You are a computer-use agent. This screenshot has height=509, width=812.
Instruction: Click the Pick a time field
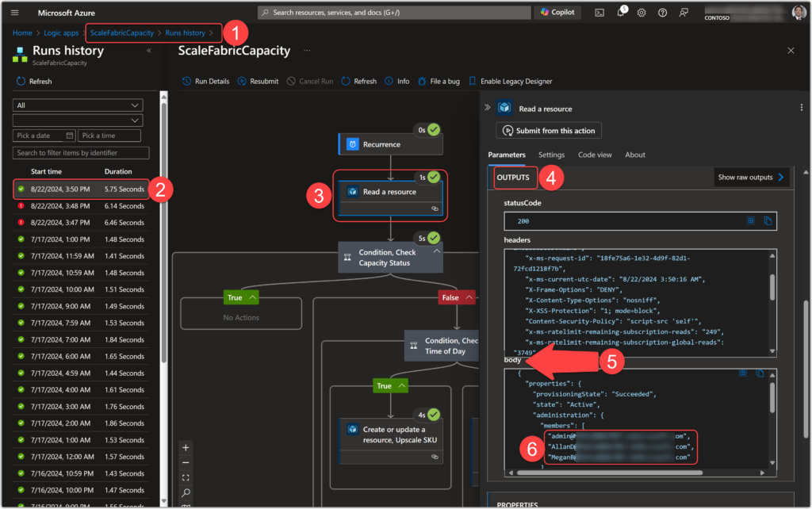[x=109, y=135]
